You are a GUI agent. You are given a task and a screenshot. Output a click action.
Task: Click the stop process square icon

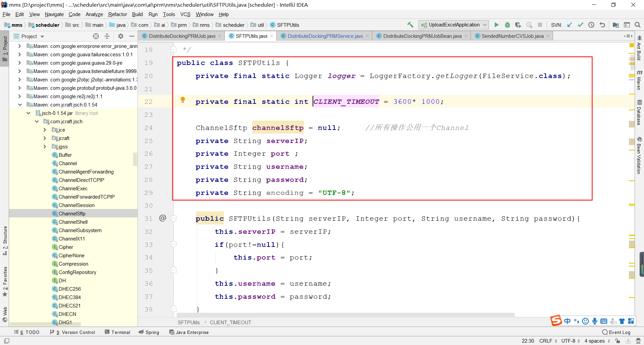tap(540, 25)
